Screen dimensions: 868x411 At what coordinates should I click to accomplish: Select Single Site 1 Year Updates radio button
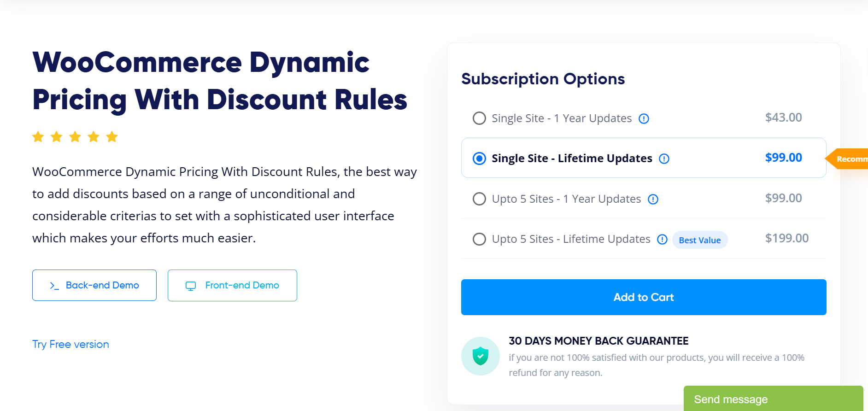[x=479, y=118]
